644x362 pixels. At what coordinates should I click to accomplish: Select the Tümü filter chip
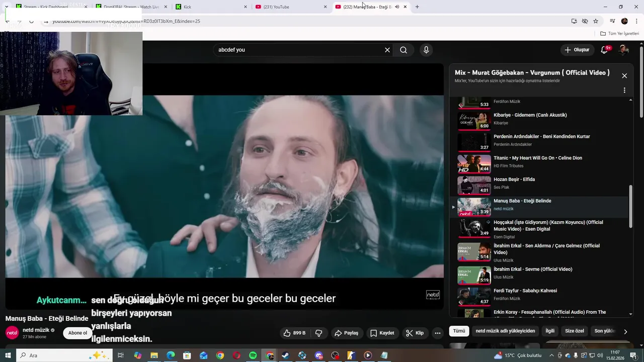(x=459, y=331)
